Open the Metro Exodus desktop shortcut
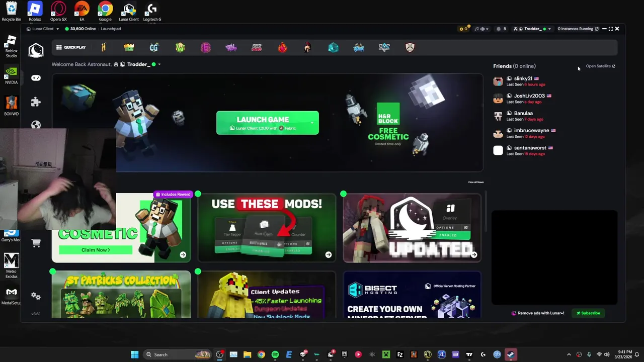The image size is (644, 362). tap(11, 266)
